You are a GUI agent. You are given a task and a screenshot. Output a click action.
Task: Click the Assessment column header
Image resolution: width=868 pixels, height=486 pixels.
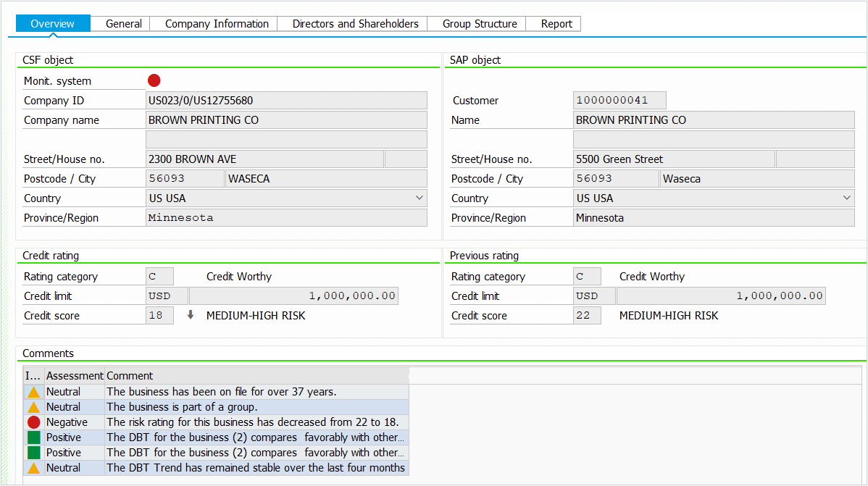pyautogui.click(x=75, y=376)
